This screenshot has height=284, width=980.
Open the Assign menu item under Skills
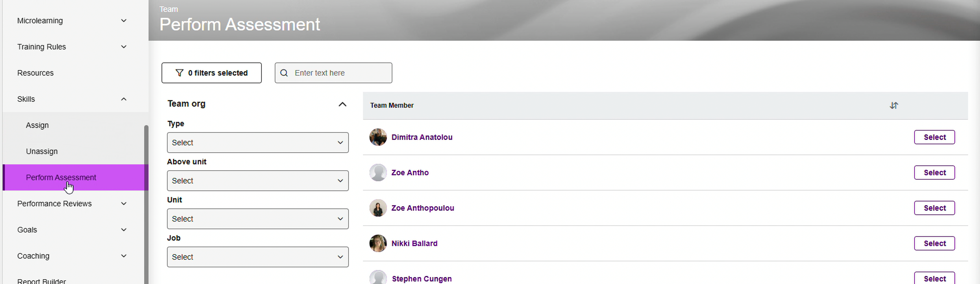click(x=37, y=125)
